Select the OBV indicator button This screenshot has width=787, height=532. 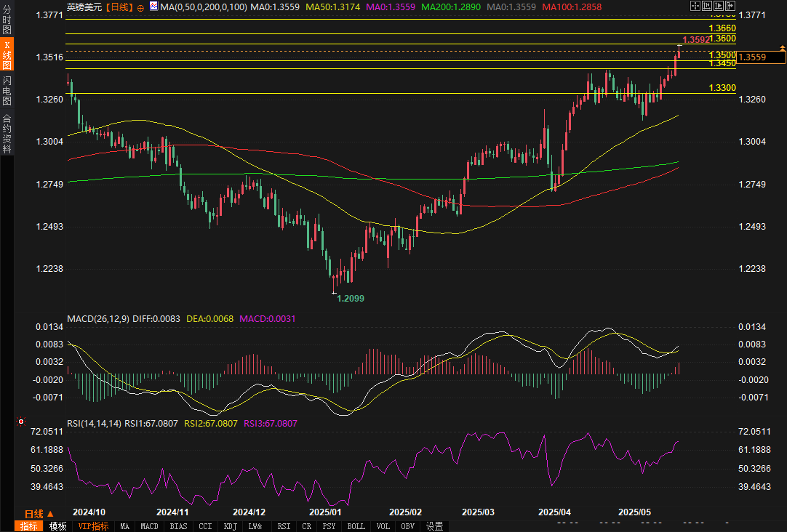pyautogui.click(x=407, y=526)
